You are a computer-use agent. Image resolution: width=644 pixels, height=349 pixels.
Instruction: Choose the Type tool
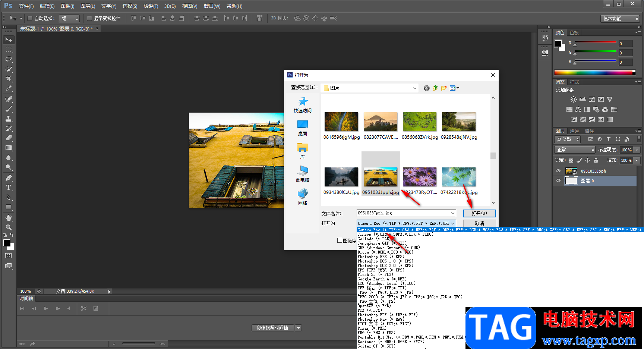(9, 188)
